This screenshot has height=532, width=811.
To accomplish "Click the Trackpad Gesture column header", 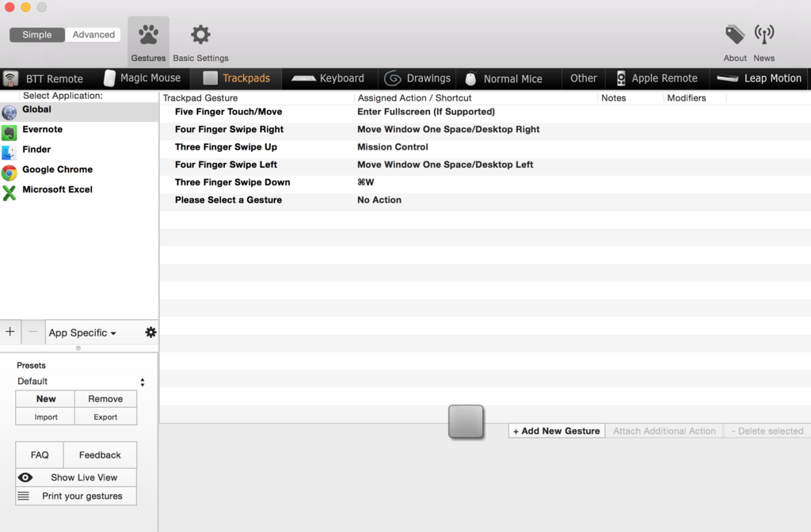I will 200,97.
